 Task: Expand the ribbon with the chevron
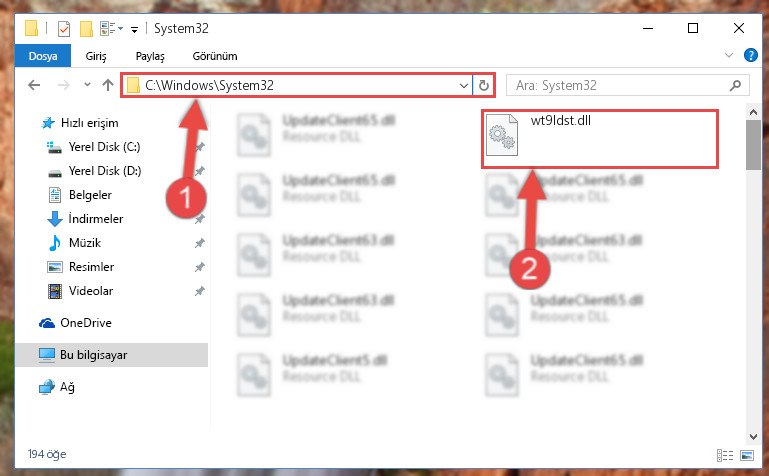pyautogui.click(x=729, y=55)
